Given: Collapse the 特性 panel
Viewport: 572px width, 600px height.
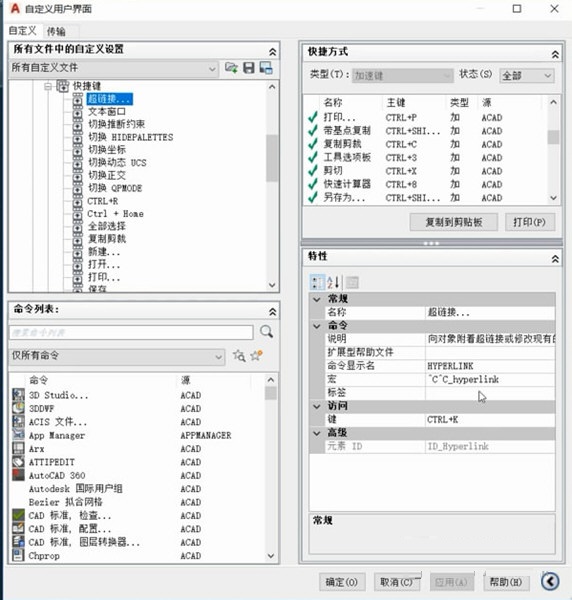Looking at the screenshot, I should 555,259.
